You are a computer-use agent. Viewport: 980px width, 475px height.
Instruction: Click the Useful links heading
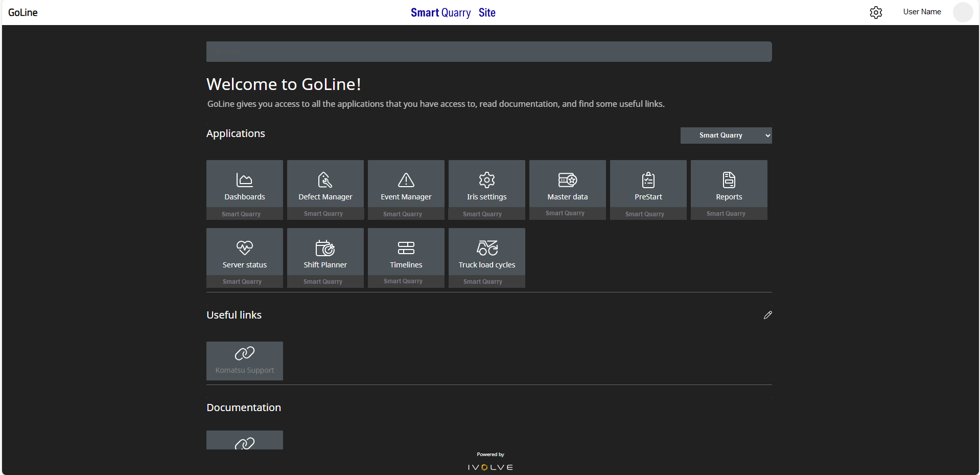click(234, 315)
